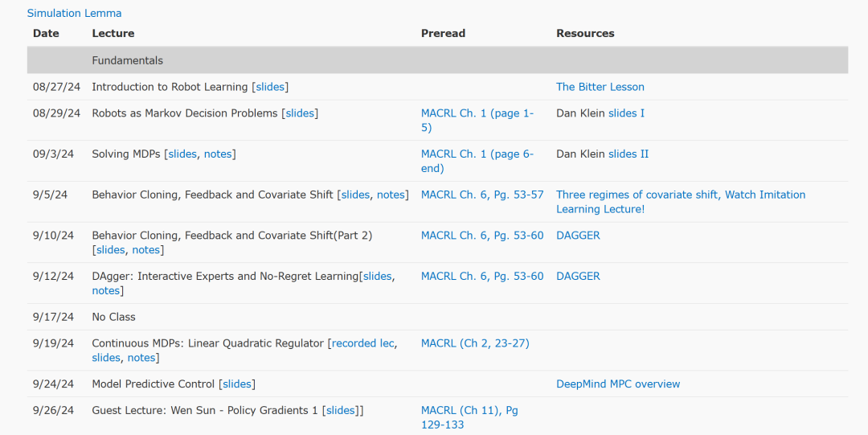Image resolution: width=868 pixels, height=435 pixels.
Task: Open MACRL Ch. 1 page 1-5 preread
Action: [x=477, y=113]
